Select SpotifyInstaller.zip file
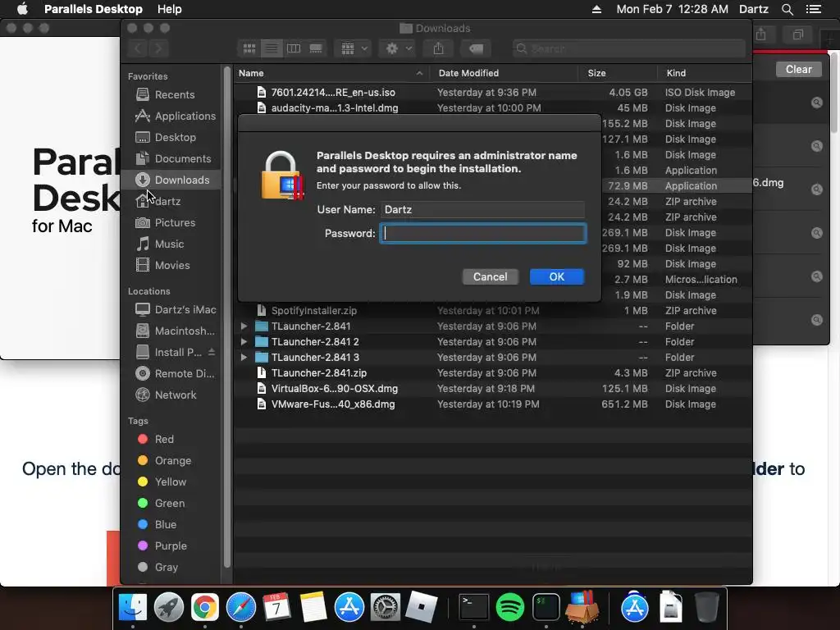The width and height of the screenshot is (840, 630). [x=492, y=311]
